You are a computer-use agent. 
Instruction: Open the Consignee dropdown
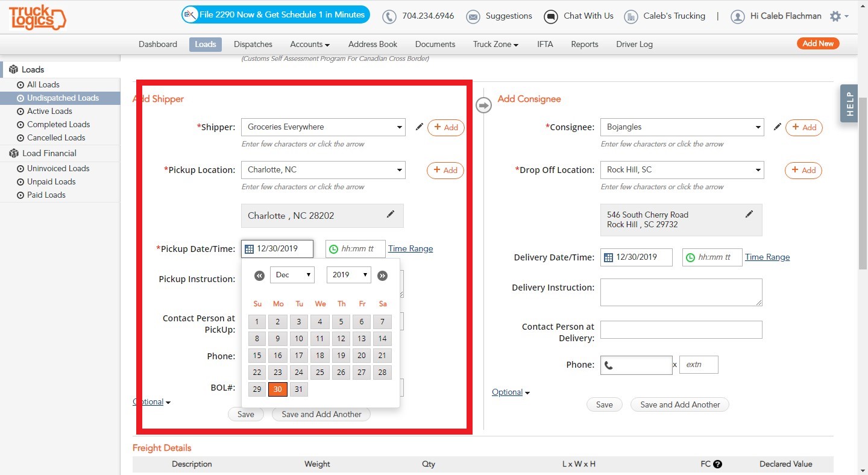pos(758,127)
